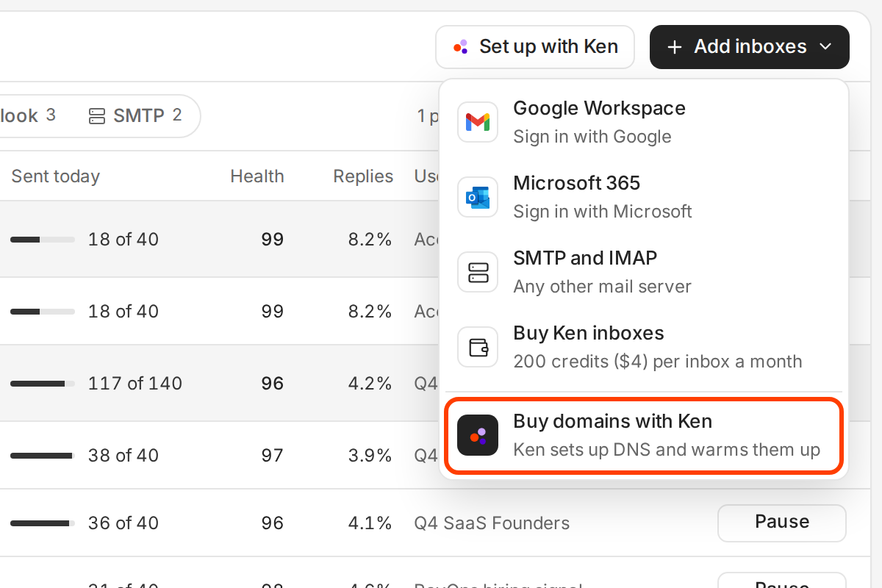The image size is (882, 588).
Task: Click the Sign in with Google subtitle
Action: (x=592, y=137)
